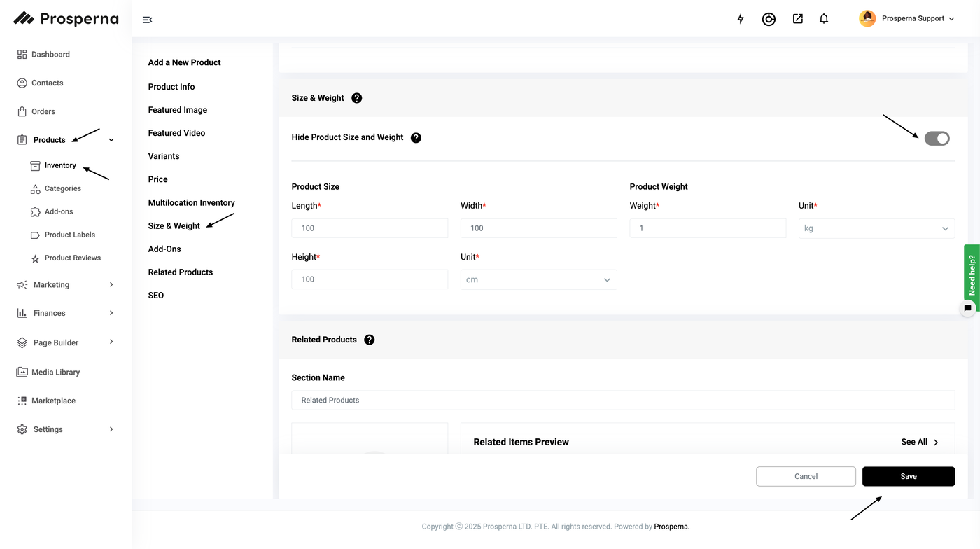Screen dimensions: 980x549
Task: Open the notifications bell
Action: pos(824,19)
